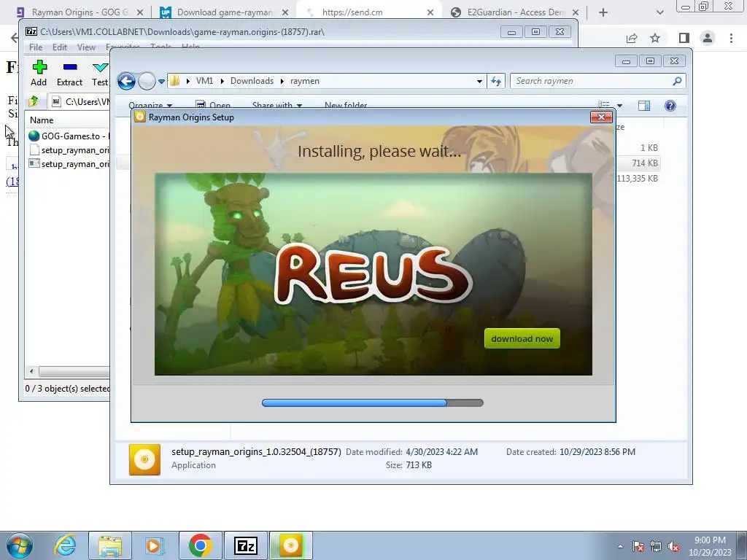Expand the Explorer address bar history dropdown
The image size is (747, 560).
pos(479,82)
